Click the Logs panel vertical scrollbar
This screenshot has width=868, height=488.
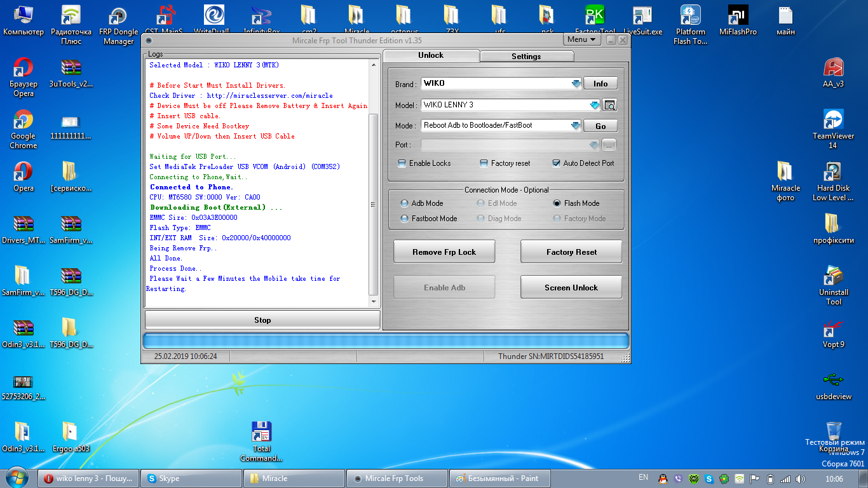click(x=374, y=184)
